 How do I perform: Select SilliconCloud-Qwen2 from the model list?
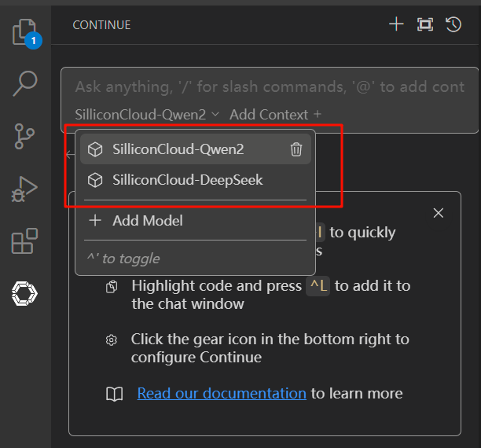pyautogui.click(x=178, y=149)
